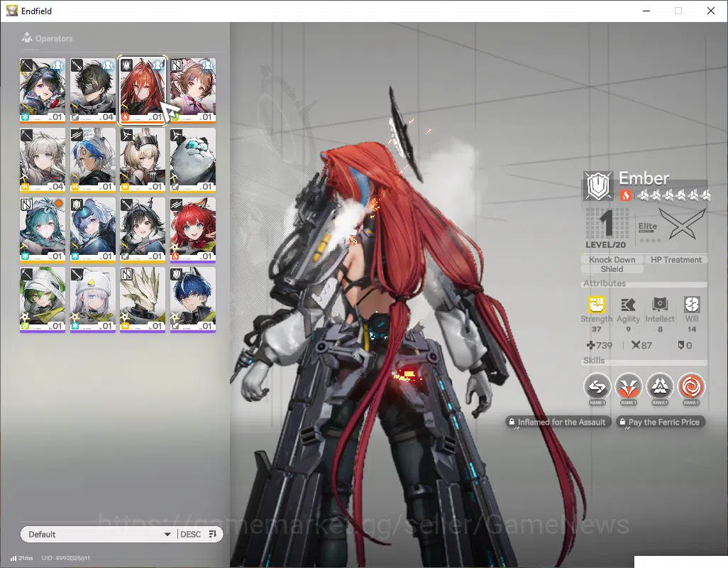728x568 pixels.
Task: Click the Agility attribute icon
Action: 628,305
